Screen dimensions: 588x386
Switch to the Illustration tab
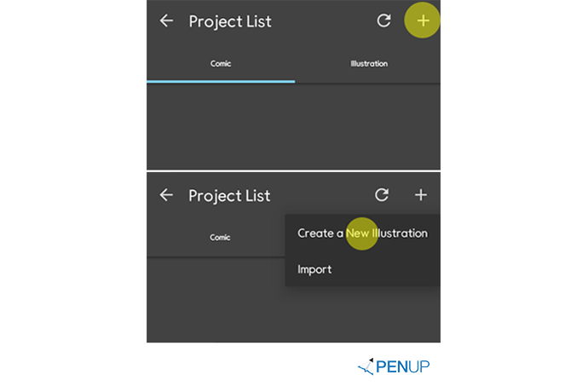point(369,63)
